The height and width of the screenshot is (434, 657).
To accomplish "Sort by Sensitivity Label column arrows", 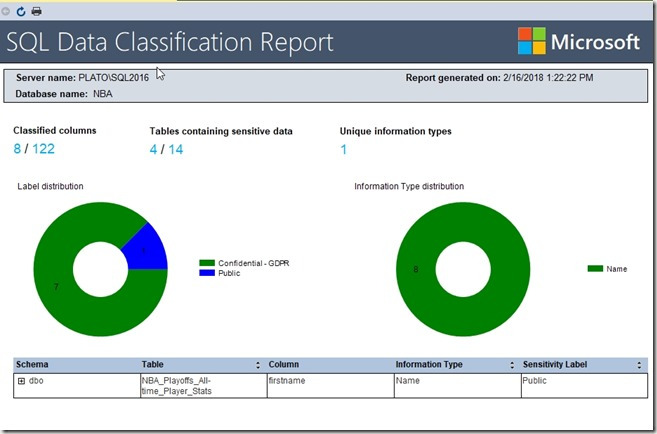I will click(x=639, y=365).
